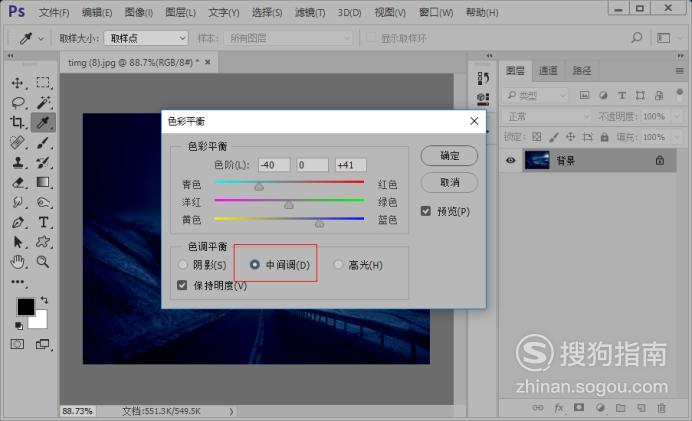The image size is (692, 421).
Task: Open the eyedropper tool preset picker arrow
Action: click(41, 39)
